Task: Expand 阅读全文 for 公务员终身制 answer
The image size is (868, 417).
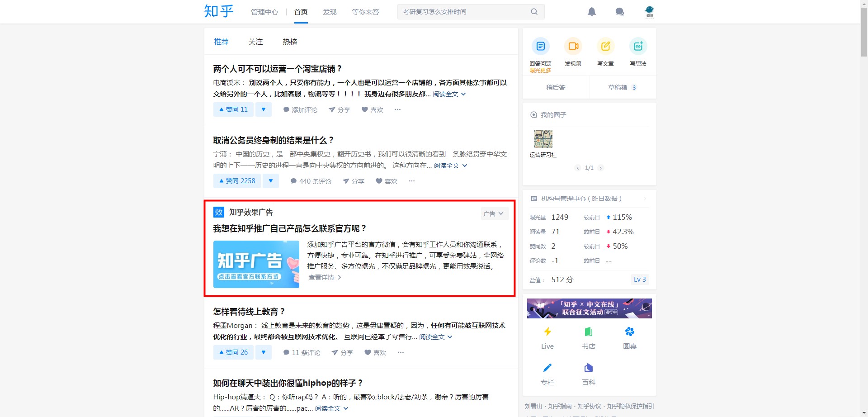Action: (451, 166)
